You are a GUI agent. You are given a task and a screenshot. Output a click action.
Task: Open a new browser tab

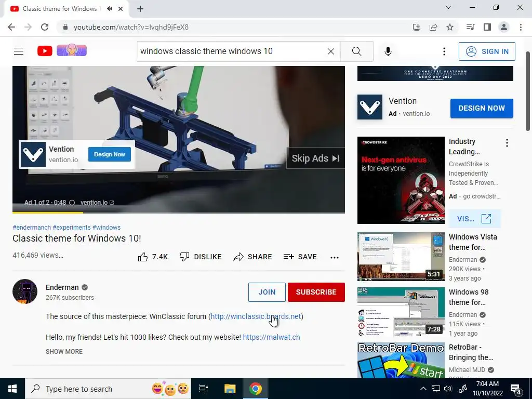[x=140, y=9]
